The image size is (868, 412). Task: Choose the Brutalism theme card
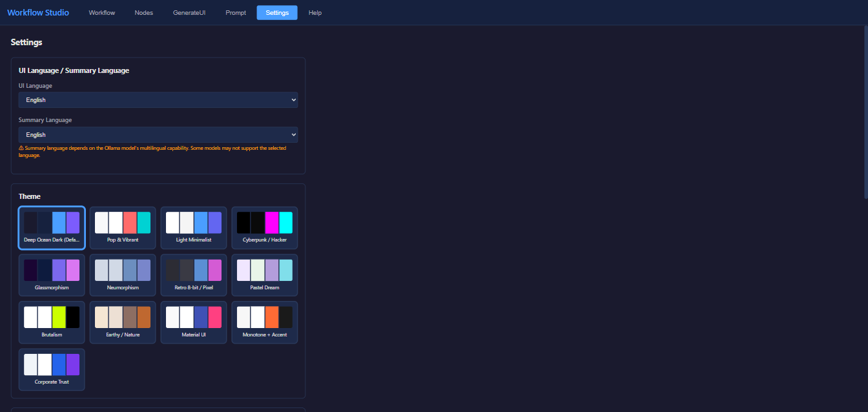pos(52,322)
